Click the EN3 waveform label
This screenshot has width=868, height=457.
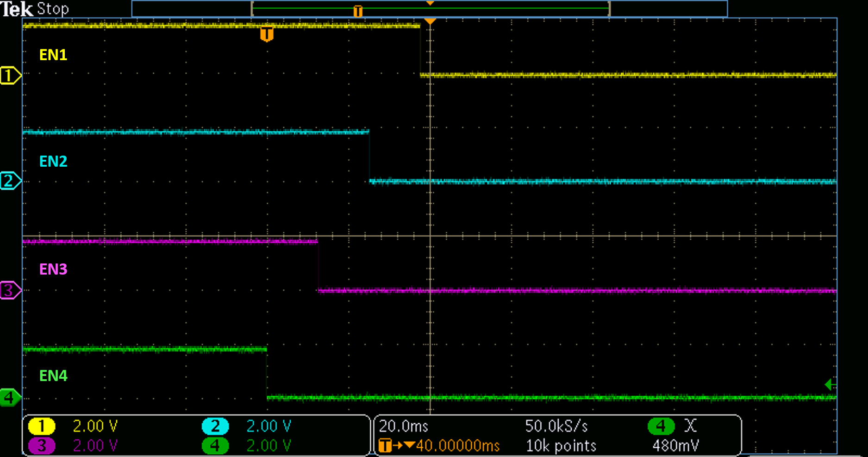click(53, 269)
